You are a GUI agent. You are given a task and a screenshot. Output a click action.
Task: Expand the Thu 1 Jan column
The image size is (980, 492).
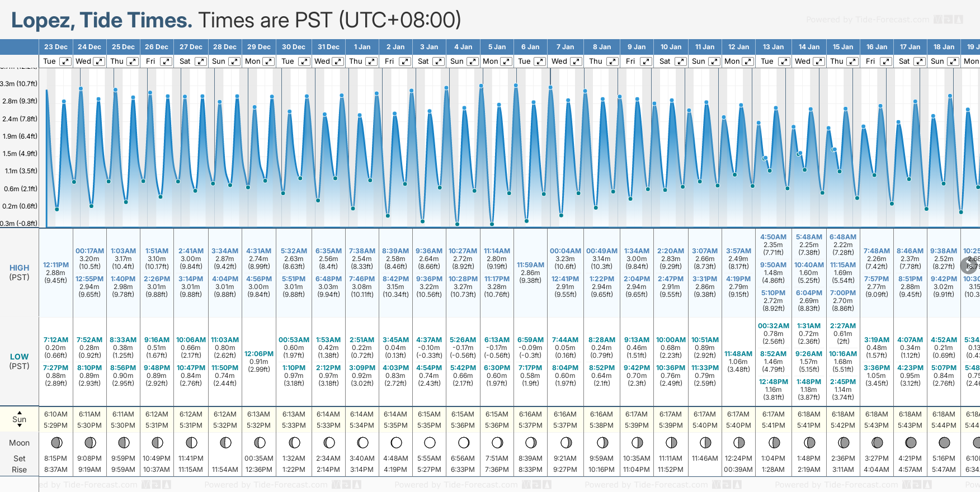point(371,61)
